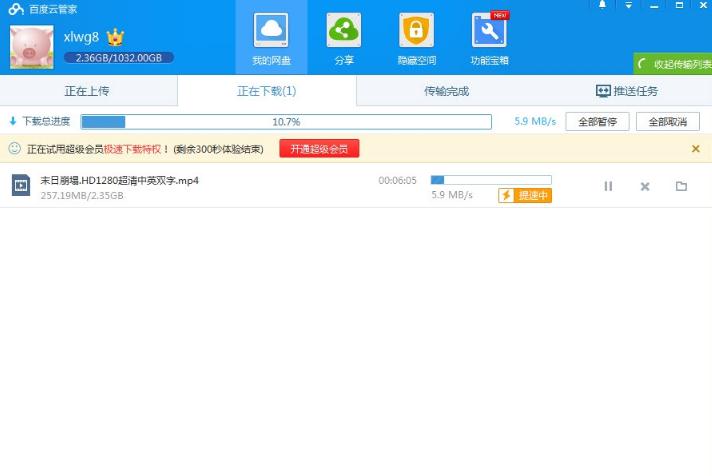Open 功能宝箱 wrench toolbox icon
Viewport: 712px width, 476px height.
point(489,31)
